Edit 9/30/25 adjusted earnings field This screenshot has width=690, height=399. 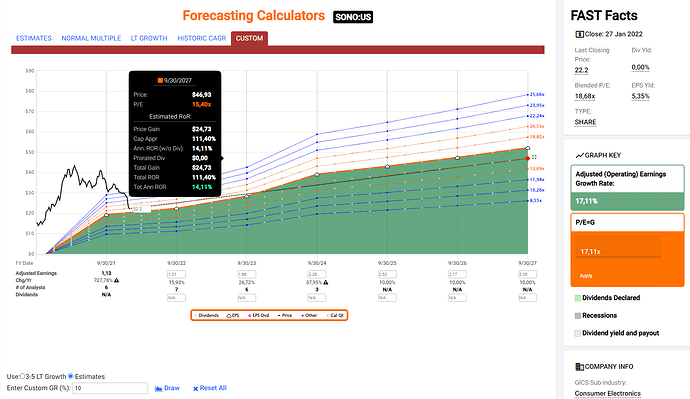click(x=387, y=274)
